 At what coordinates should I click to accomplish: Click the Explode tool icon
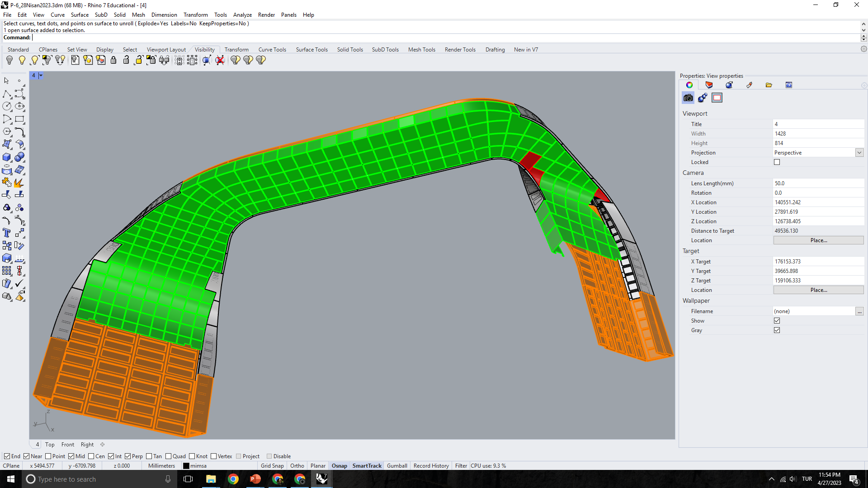pyautogui.click(x=19, y=182)
